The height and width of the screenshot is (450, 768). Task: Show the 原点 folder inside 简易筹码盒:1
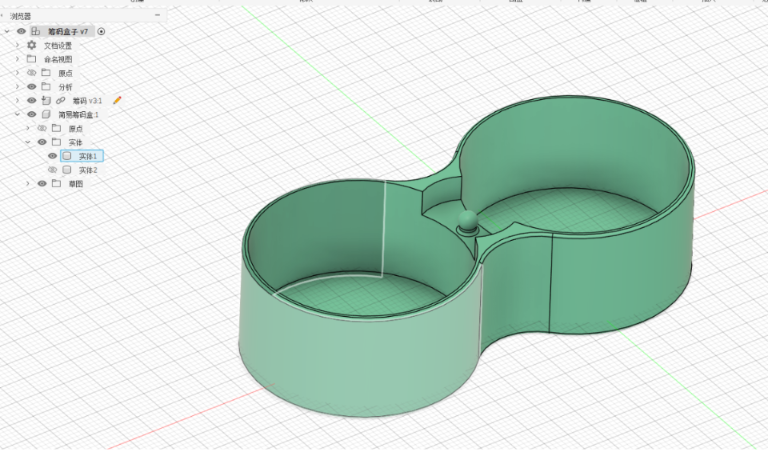pyautogui.click(x=42, y=128)
